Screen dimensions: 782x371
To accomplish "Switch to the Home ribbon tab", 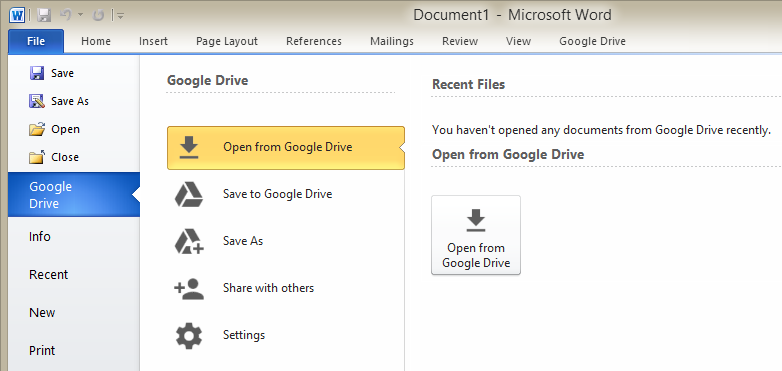I will (96, 41).
